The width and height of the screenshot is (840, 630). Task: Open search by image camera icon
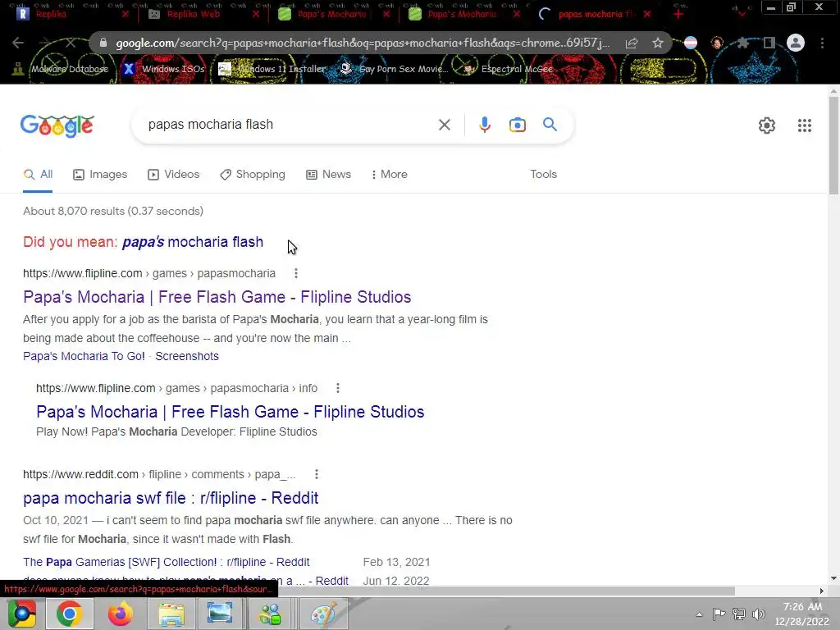pos(517,125)
